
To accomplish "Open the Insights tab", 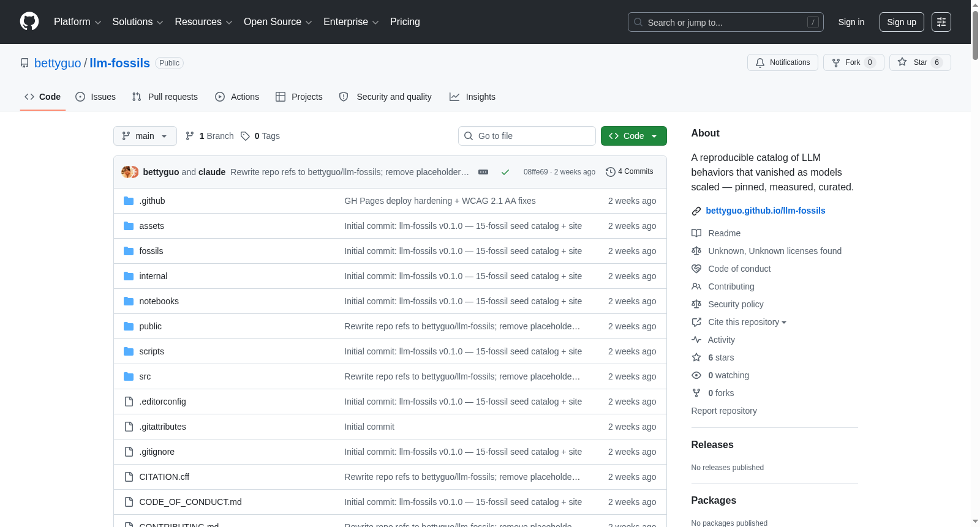I will (x=472, y=97).
